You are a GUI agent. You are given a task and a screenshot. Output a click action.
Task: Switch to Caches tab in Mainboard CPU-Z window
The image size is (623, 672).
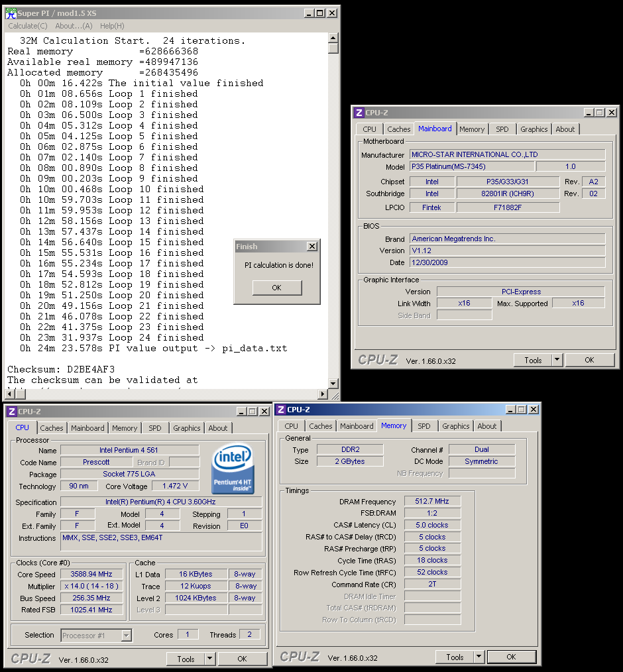[x=398, y=129]
